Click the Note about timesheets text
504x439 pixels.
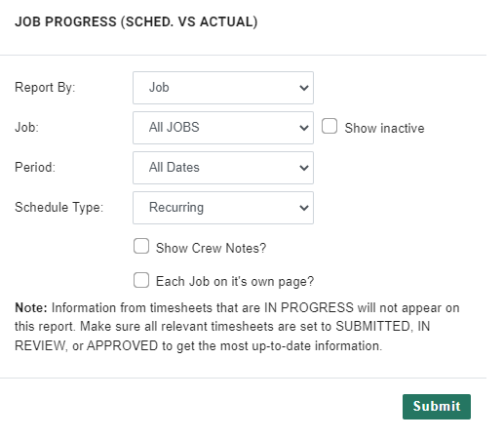(237, 327)
